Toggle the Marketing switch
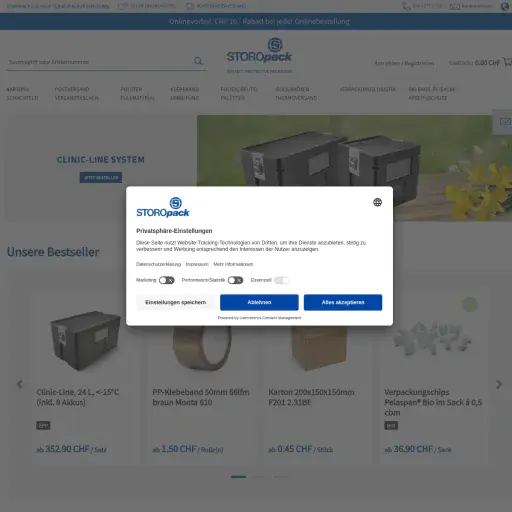This screenshot has width=512, height=512. pyautogui.click(x=167, y=280)
